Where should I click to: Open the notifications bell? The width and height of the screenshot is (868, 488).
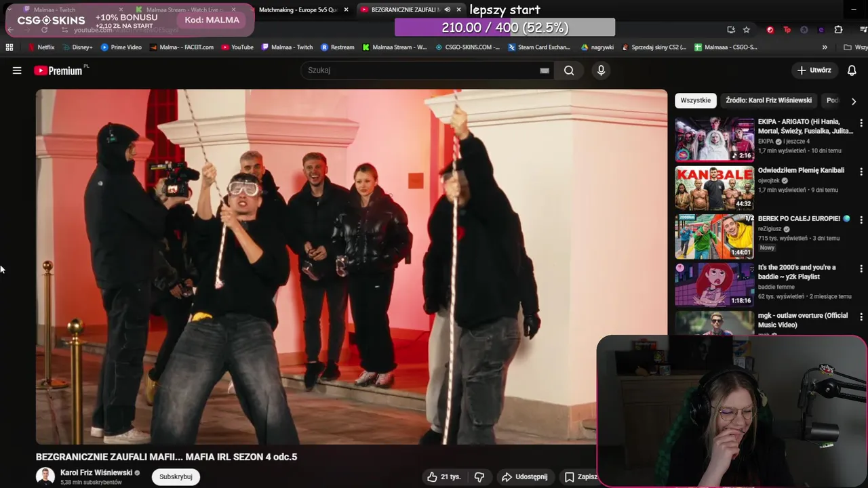point(852,70)
